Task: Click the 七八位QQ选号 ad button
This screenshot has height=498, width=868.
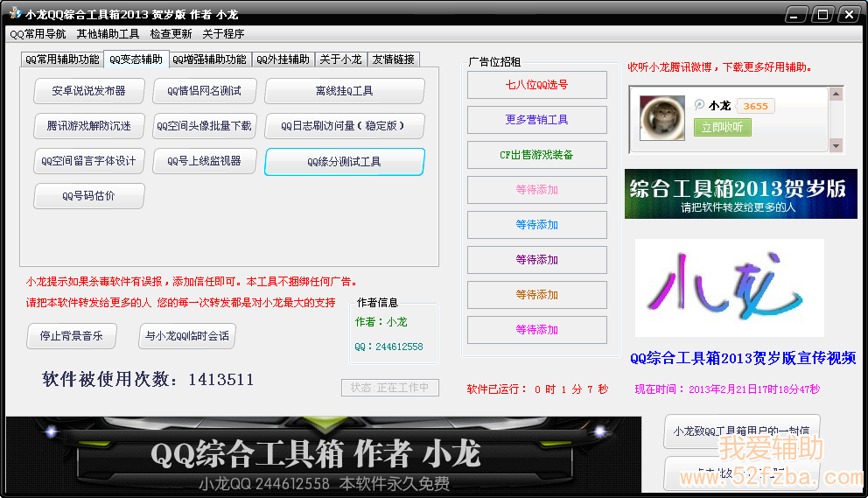Action: [x=537, y=85]
